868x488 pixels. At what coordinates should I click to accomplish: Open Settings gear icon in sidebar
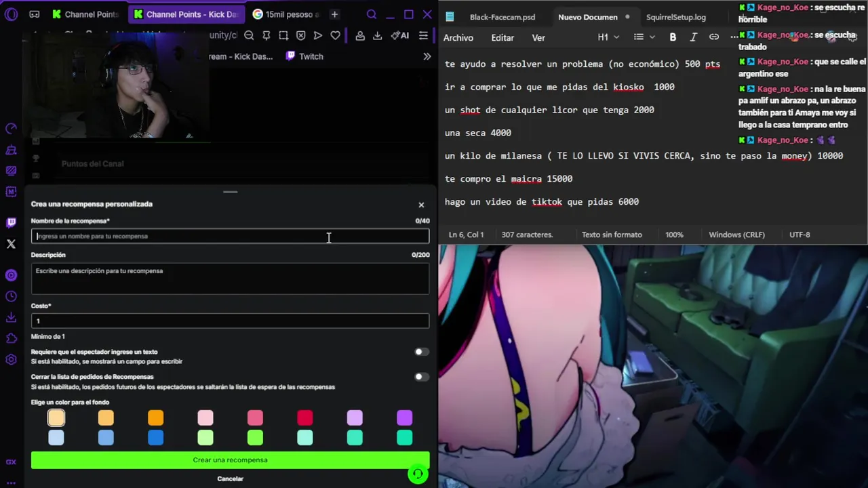(11, 359)
